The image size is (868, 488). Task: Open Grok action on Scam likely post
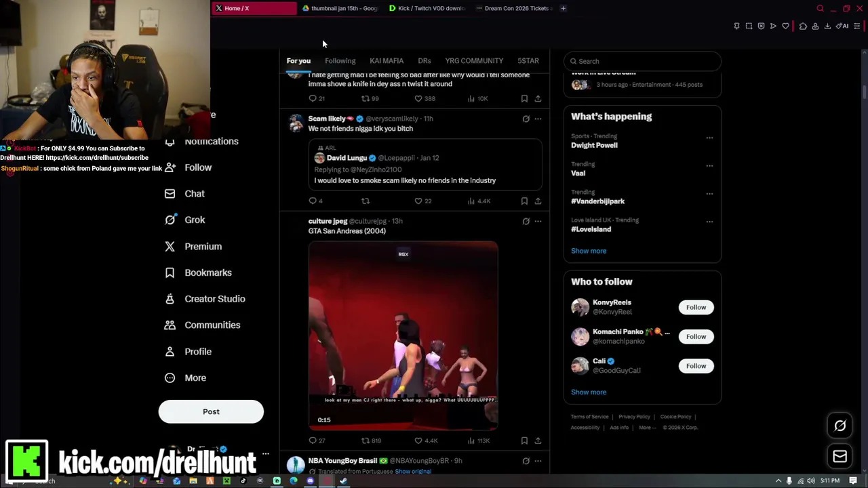click(x=526, y=119)
